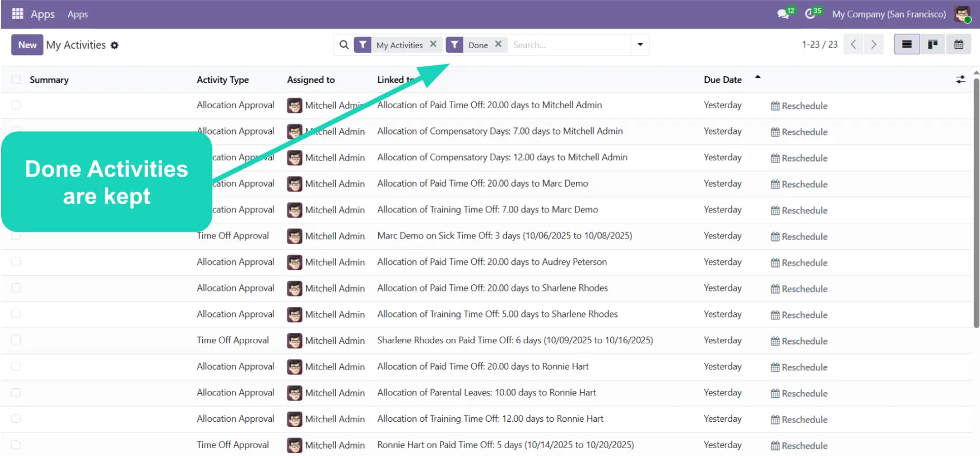Screen dimensions: 980x456
Task: Switch to list view
Action: coord(906,44)
